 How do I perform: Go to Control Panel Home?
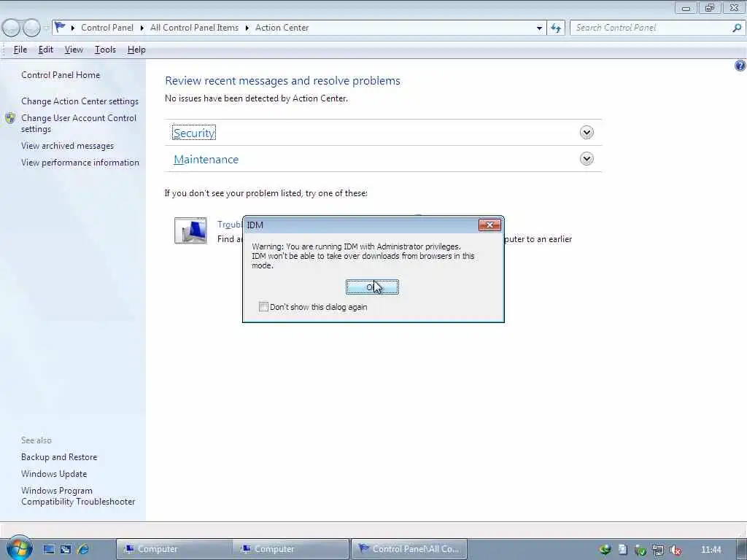pyautogui.click(x=61, y=75)
